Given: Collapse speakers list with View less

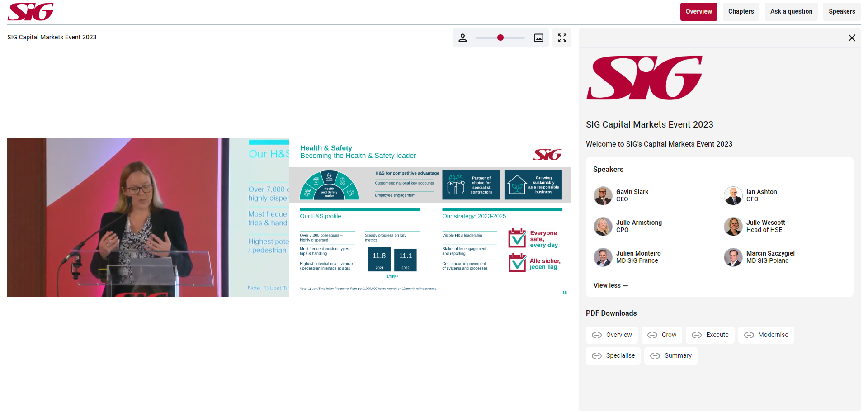Looking at the screenshot, I should [x=611, y=285].
